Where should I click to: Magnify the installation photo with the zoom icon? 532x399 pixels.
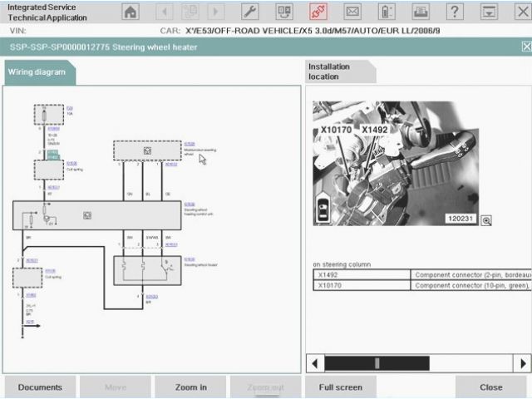coord(486,219)
